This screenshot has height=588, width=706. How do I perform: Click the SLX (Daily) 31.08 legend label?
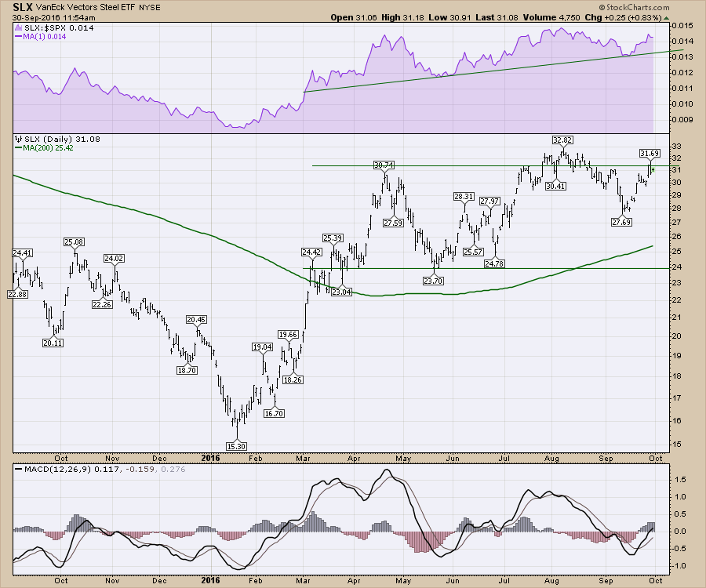(x=62, y=139)
